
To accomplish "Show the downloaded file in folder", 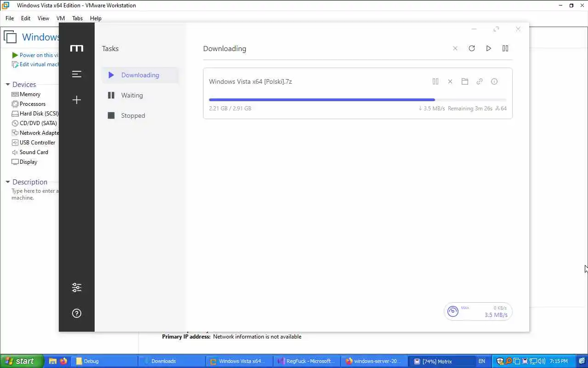I will tap(465, 81).
